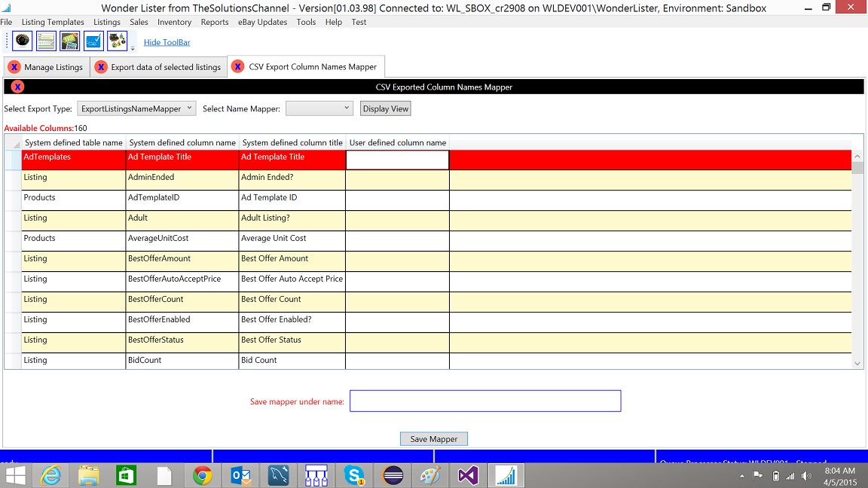This screenshot has height=488, width=868.
Task: Open File Explorer from the taskbar
Action: click(x=89, y=476)
